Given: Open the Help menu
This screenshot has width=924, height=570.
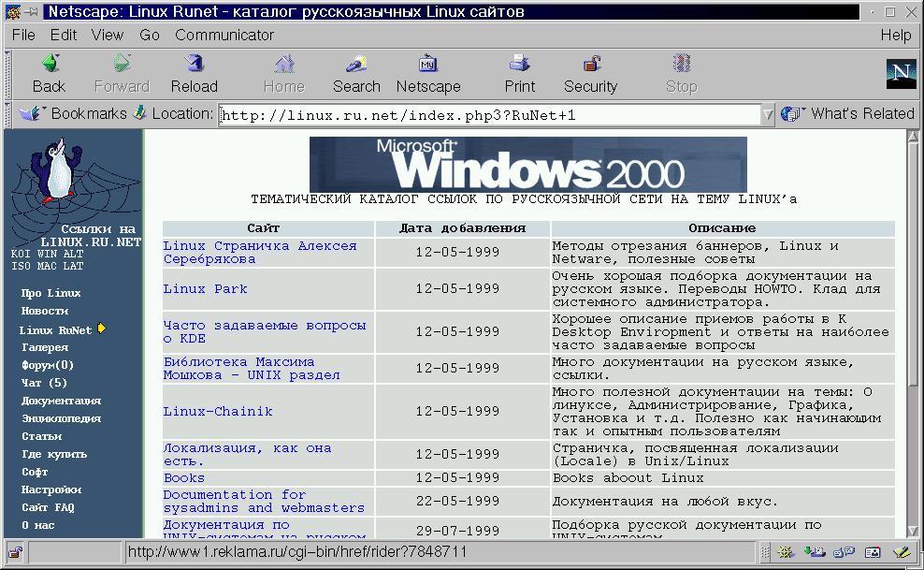Looking at the screenshot, I should click(896, 35).
